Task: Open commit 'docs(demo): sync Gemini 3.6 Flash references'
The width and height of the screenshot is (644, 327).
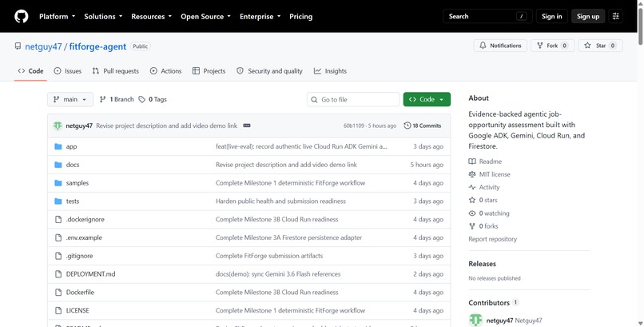Action: tap(278, 274)
